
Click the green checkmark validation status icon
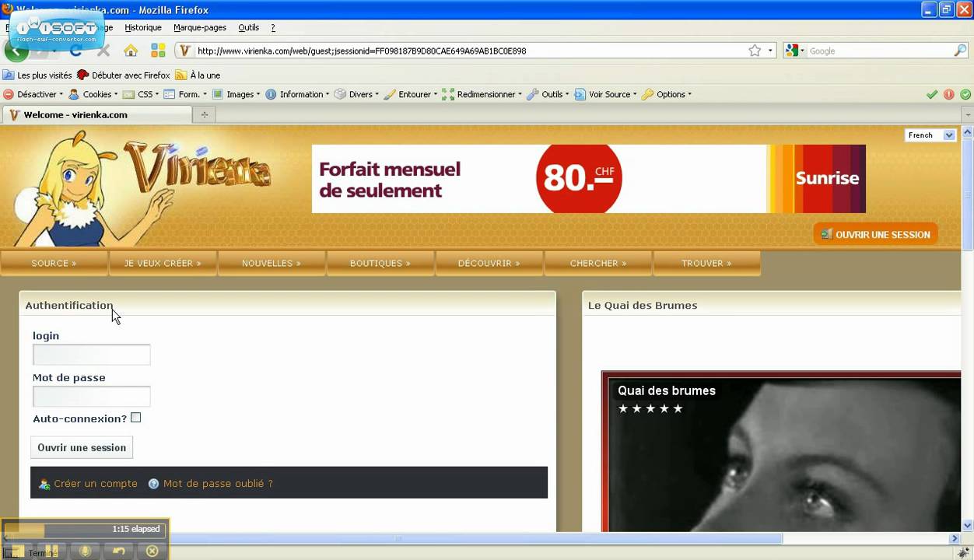[932, 94]
